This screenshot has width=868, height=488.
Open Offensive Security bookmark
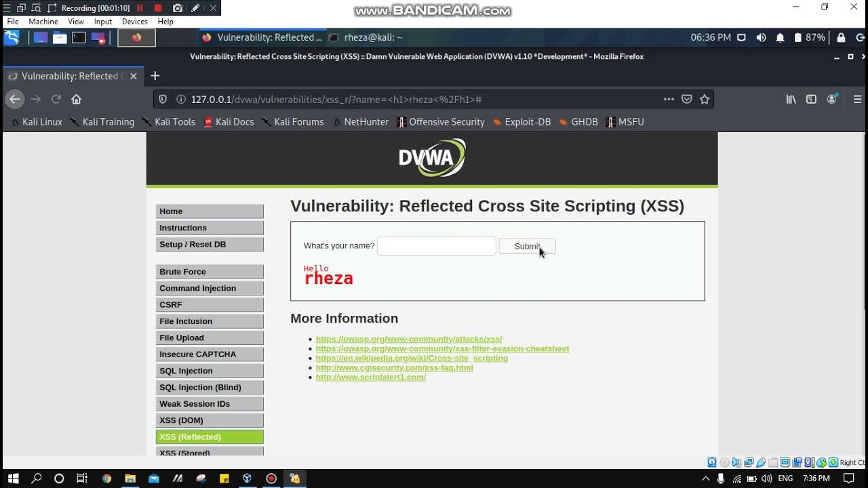[441, 122]
